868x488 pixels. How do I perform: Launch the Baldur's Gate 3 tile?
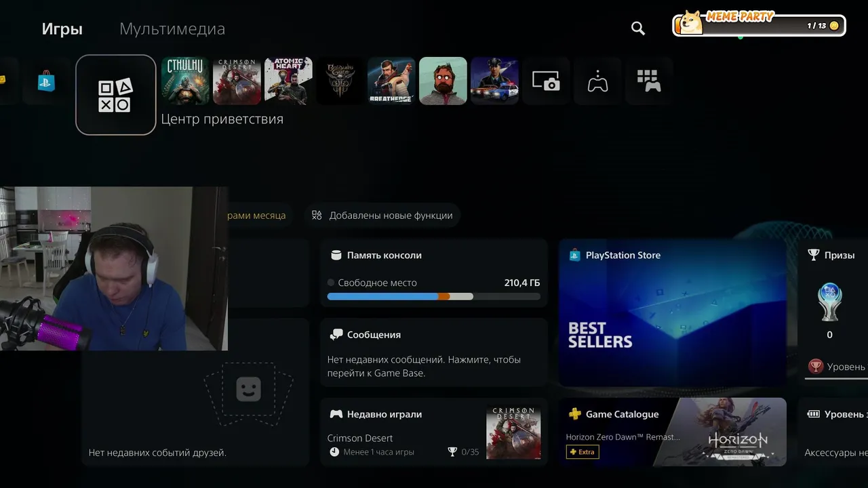(340, 81)
